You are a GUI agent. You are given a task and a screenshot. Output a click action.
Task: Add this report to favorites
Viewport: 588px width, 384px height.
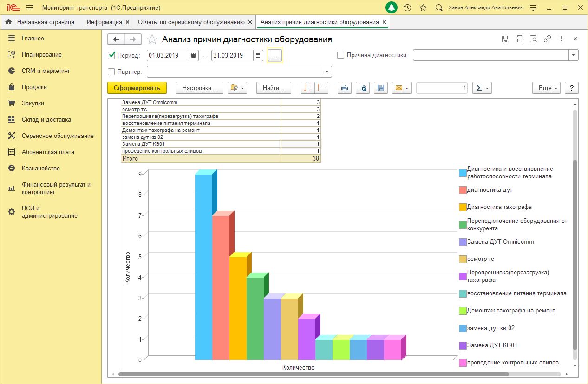(x=152, y=39)
